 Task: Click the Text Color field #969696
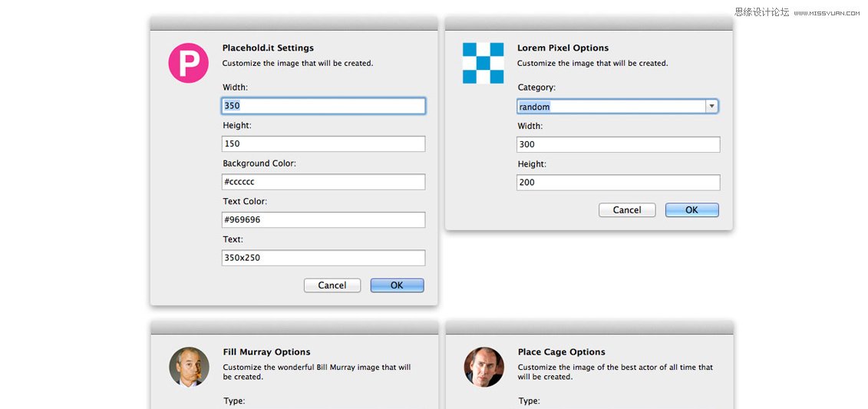click(323, 220)
